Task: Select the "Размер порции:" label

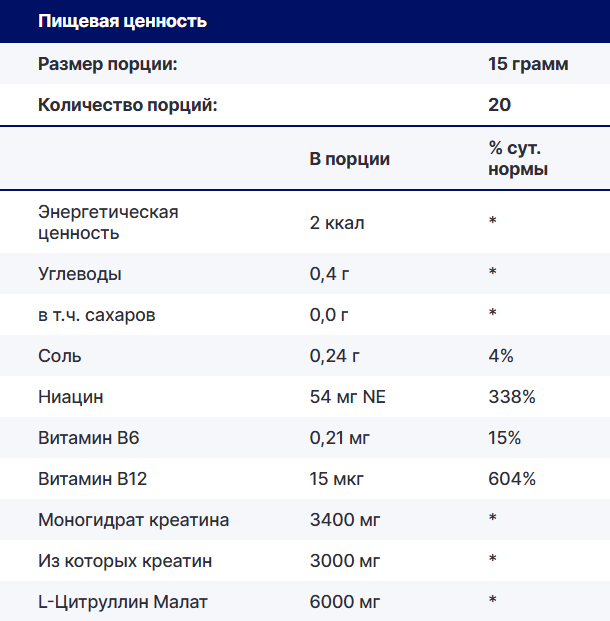Action: coord(107,64)
